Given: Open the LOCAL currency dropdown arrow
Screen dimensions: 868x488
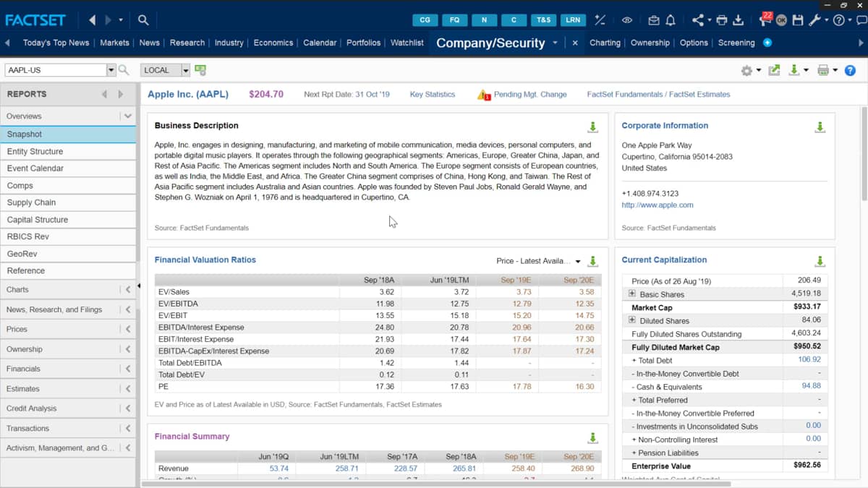Looking at the screenshot, I should pyautogui.click(x=186, y=70).
